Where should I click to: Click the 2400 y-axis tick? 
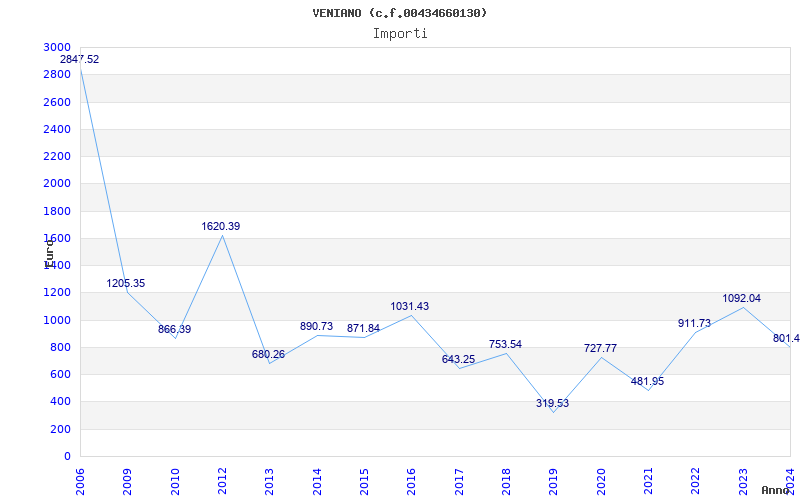pyautogui.click(x=57, y=129)
